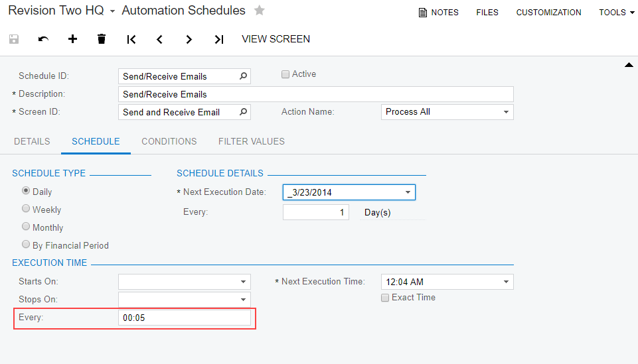Screen dimensions: 638x364
Task: Choose By Financial Period option
Action: click(26, 245)
